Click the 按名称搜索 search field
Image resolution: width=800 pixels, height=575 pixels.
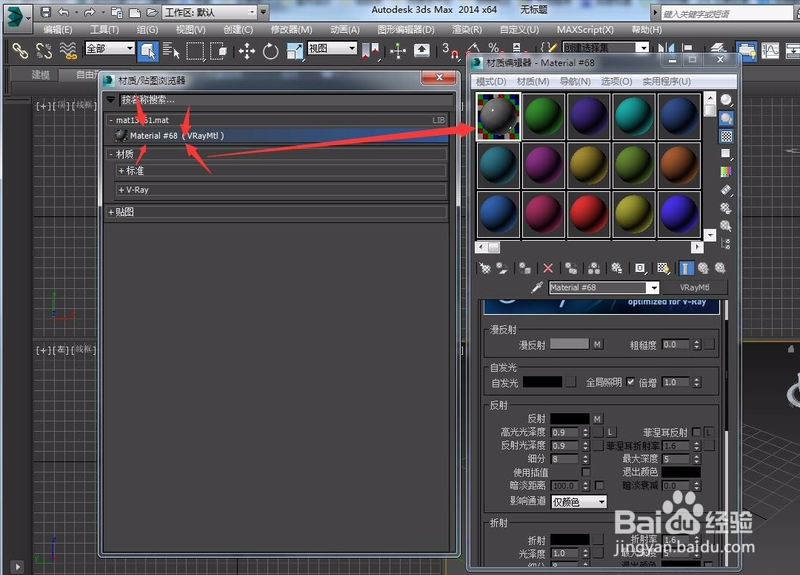pyautogui.click(x=286, y=99)
